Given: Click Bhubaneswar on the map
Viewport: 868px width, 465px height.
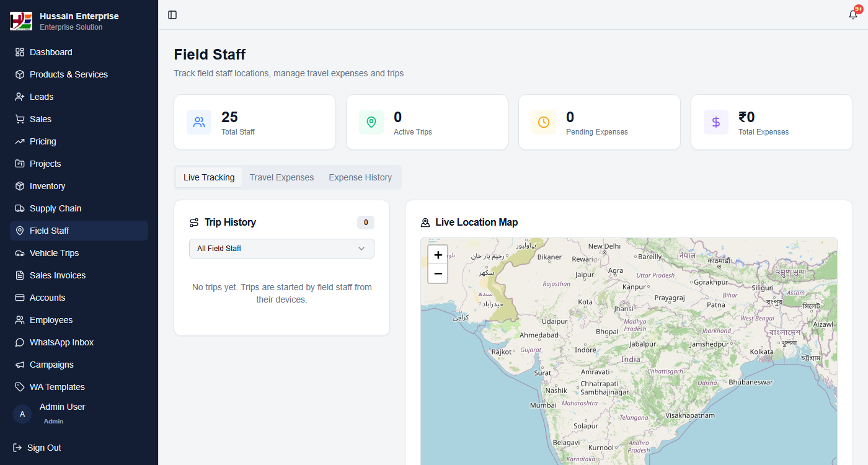Looking at the screenshot, I should tap(751, 382).
